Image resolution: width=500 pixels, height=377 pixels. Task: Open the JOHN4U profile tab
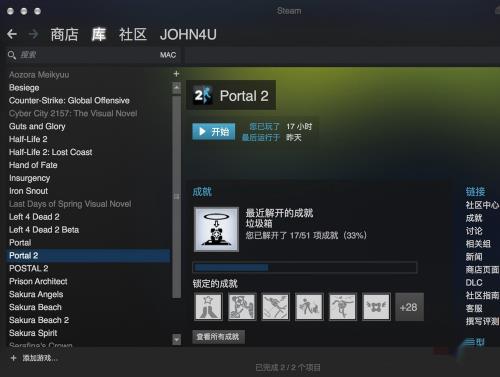(188, 35)
